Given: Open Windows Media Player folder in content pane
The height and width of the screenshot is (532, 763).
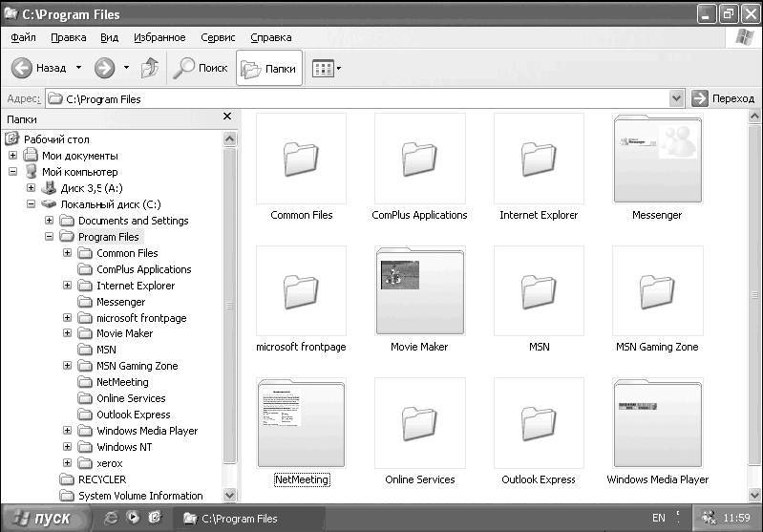Looking at the screenshot, I should click(657, 422).
